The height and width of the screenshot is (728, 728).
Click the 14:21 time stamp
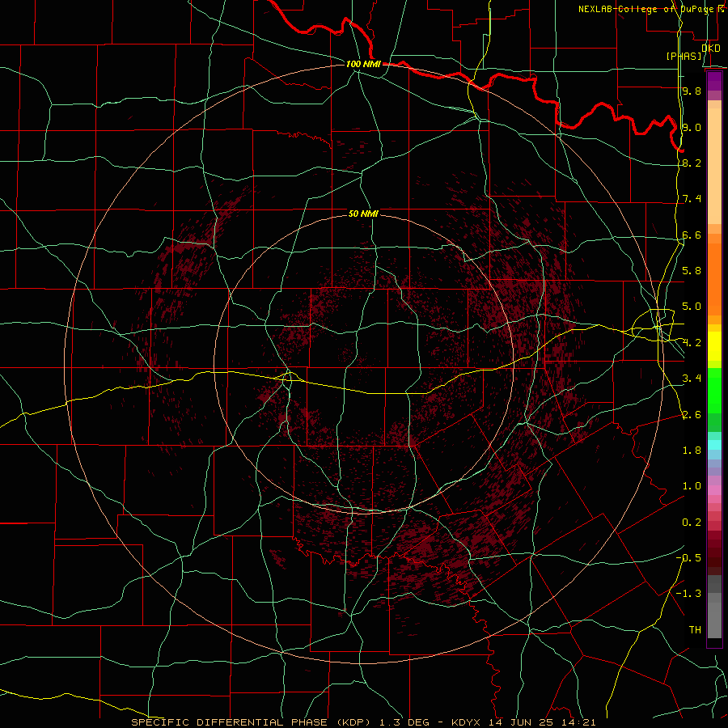coord(580,722)
